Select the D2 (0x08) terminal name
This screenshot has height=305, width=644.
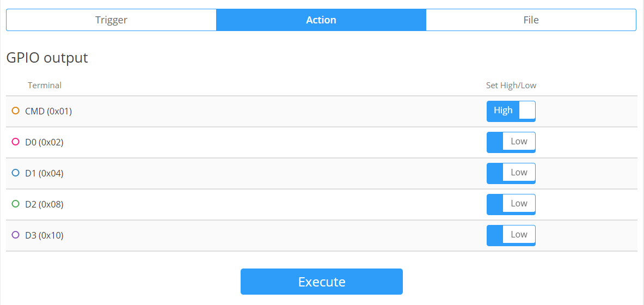tap(44, 204)
